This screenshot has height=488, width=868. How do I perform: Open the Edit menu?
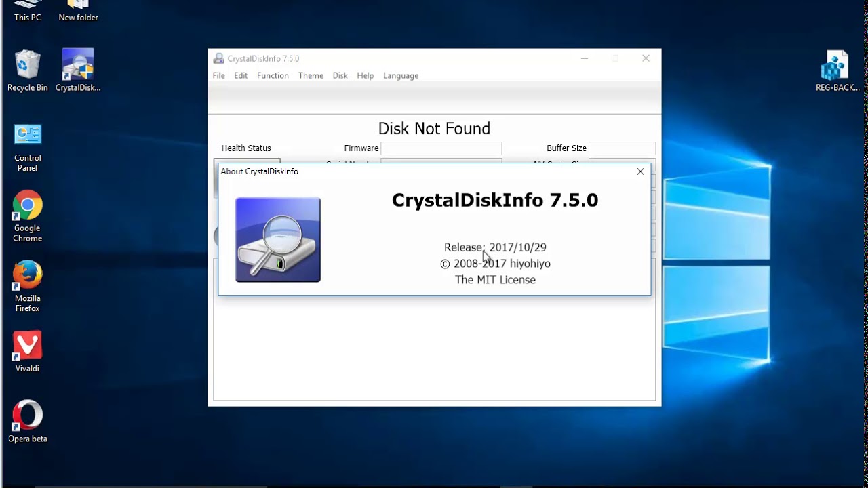point(241,75)
